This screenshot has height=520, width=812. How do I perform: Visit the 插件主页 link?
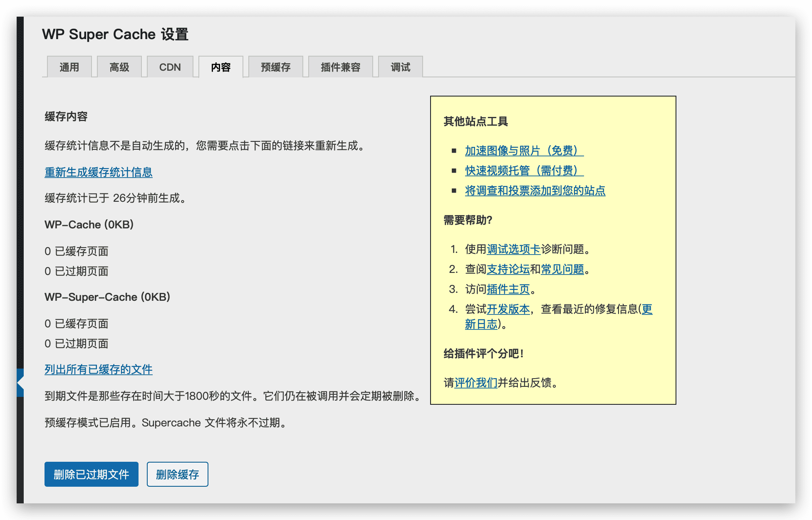(x=508, y=289)
